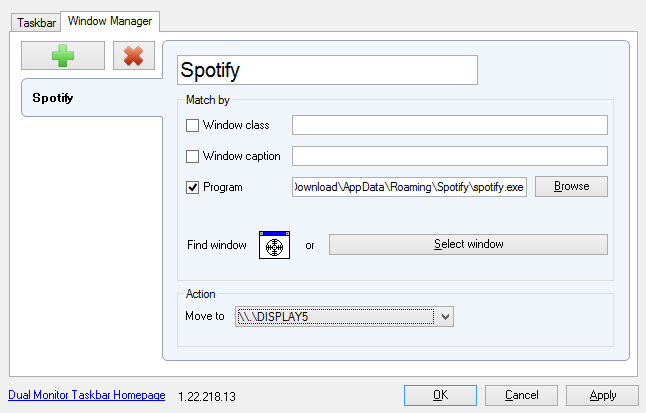The height and width of the screenshot is (413, 646).
Task: Click the Program path field
Action: point(410,187)
